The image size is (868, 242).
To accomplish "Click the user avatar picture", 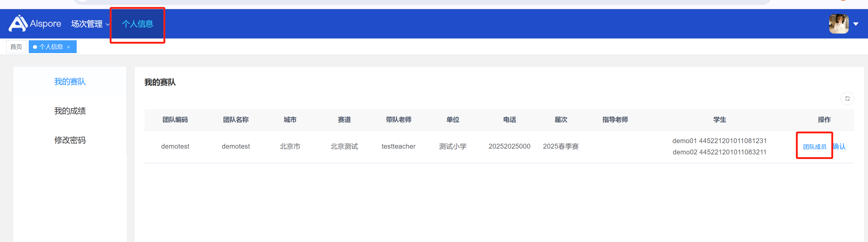I will [x=838, y=24].
